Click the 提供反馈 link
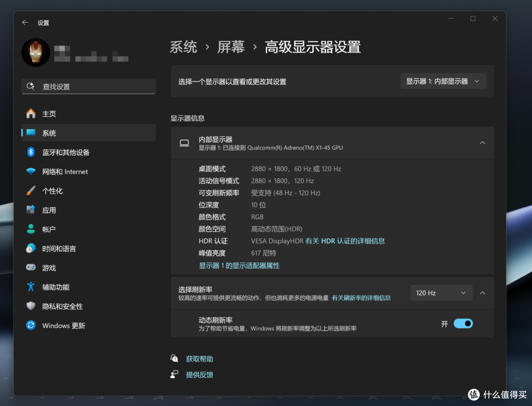The width and height of the screenshot is (532, 406). (199, 375)
